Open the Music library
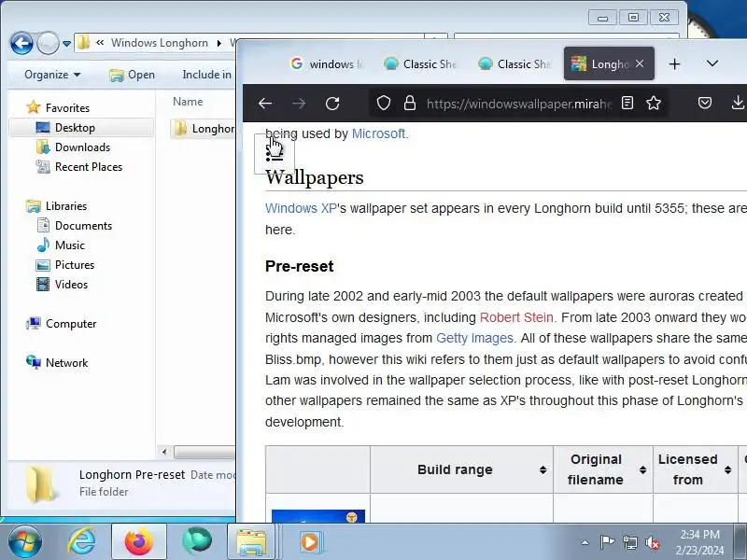 69,245
